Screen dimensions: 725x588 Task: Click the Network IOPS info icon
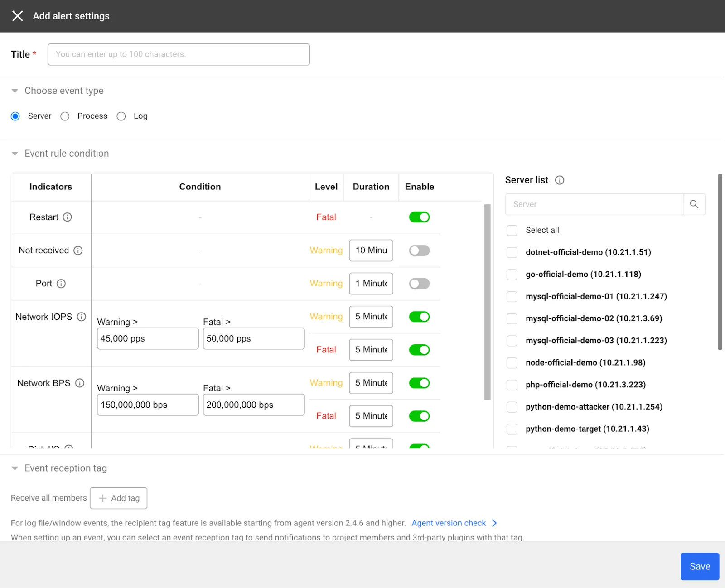[82, 317]
